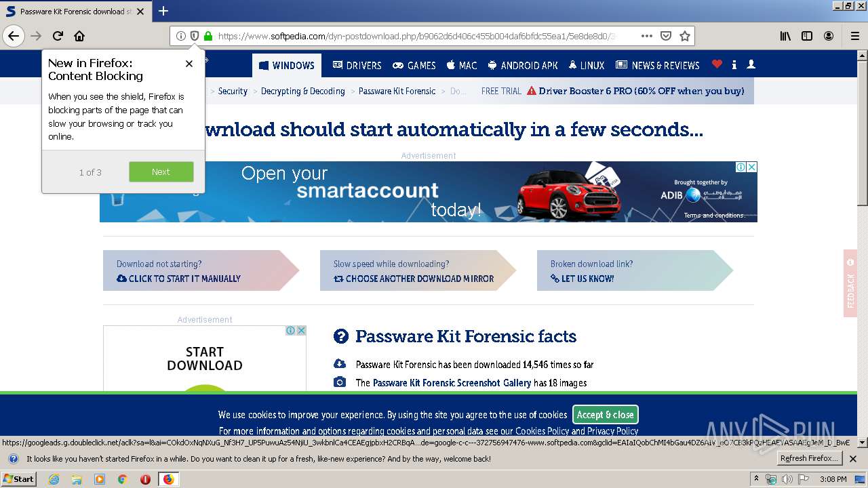This screenshot has height=488, width=868.
Task: Open the GAMES section
Action: tap(414, 66)
